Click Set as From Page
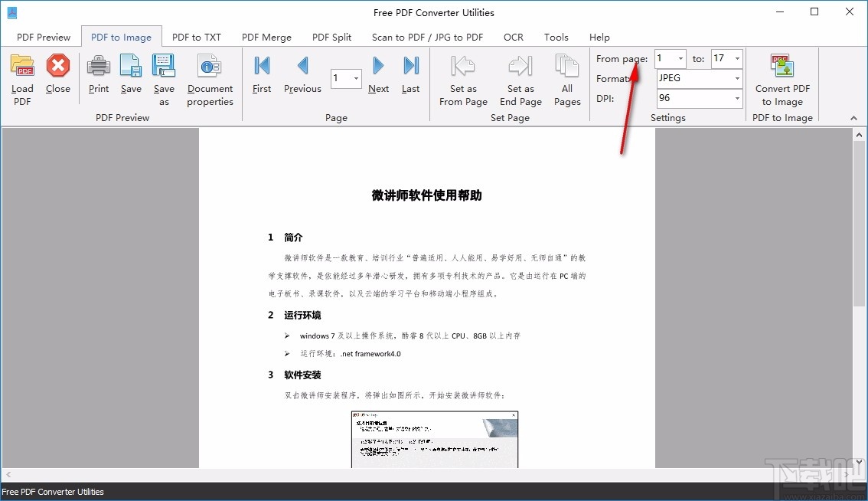The image size is (868, 501). tap(462, 77)
